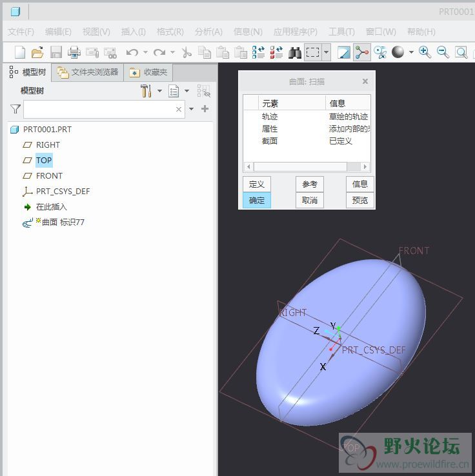This screenshot has height=476, width=475.
Task: Open the search field dropdown arrow
Action: coord(191,108)
